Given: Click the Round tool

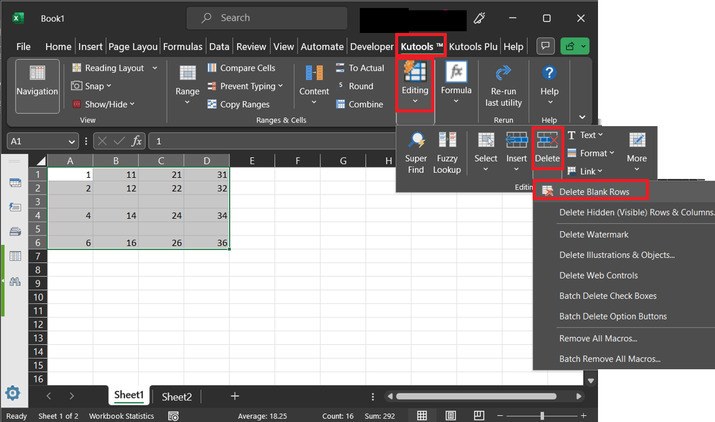Looking at the screenshot, I should point(355,86).
